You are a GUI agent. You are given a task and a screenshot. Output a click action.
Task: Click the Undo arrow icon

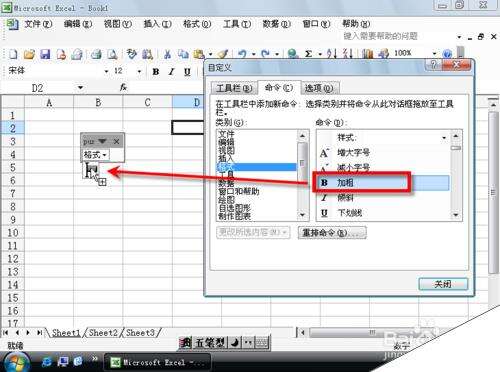(x=242, y=54)
